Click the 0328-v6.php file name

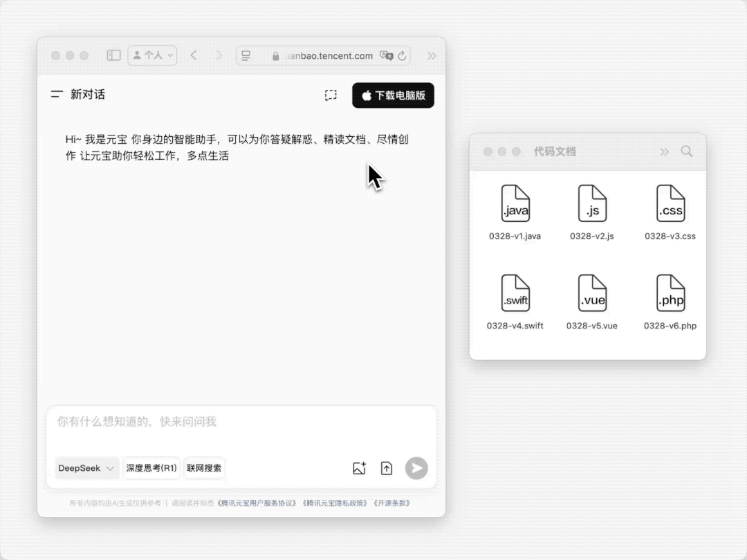point(670,326)
